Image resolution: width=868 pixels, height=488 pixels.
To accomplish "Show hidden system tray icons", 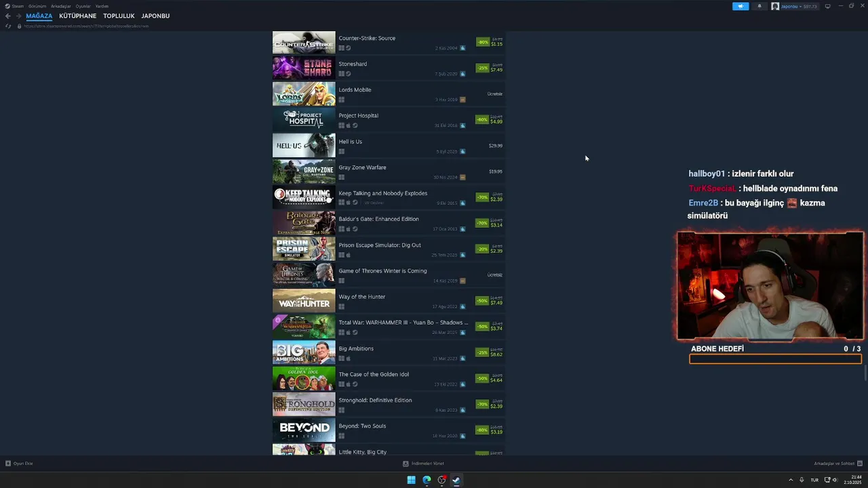I will point(791,480).
